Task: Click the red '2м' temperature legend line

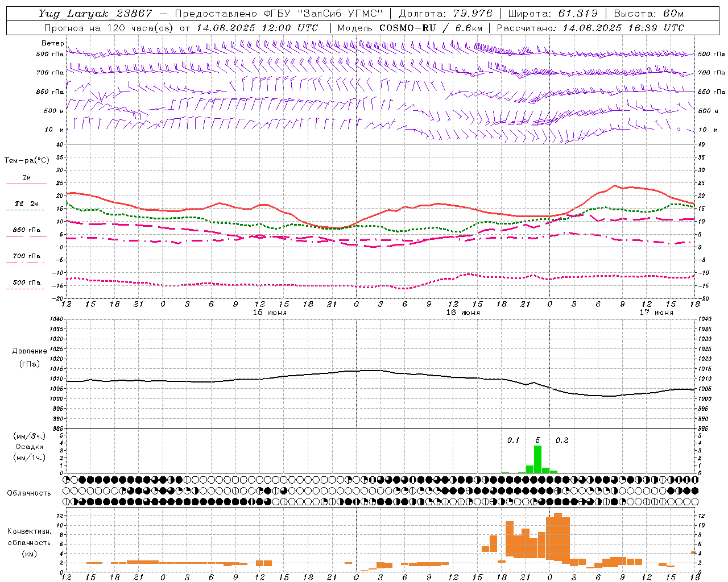Action: click(x=26, y=184)
